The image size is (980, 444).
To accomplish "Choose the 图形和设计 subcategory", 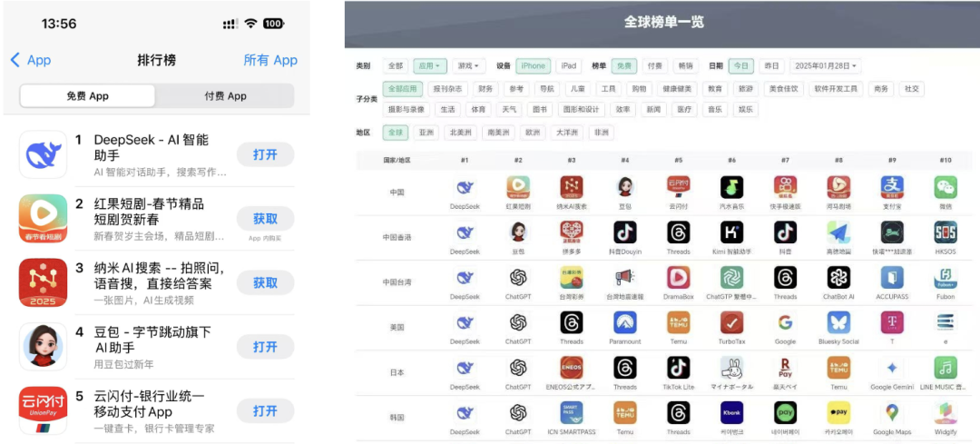I will point(582,110).
